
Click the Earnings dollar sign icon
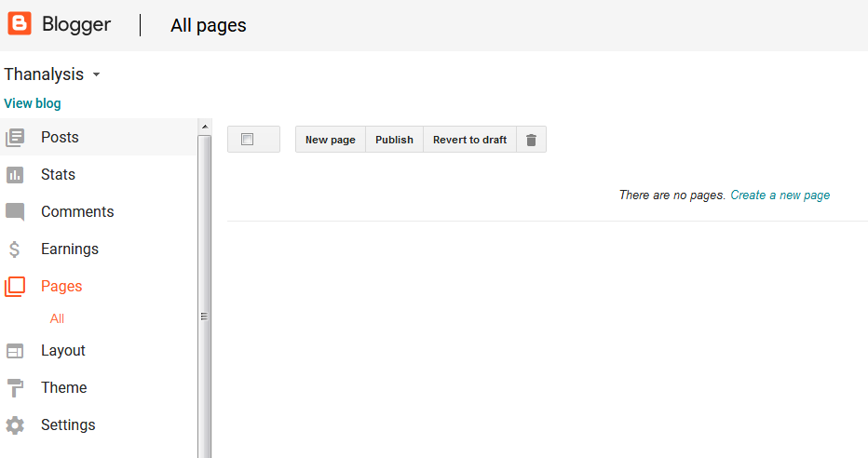pos(15,249)
